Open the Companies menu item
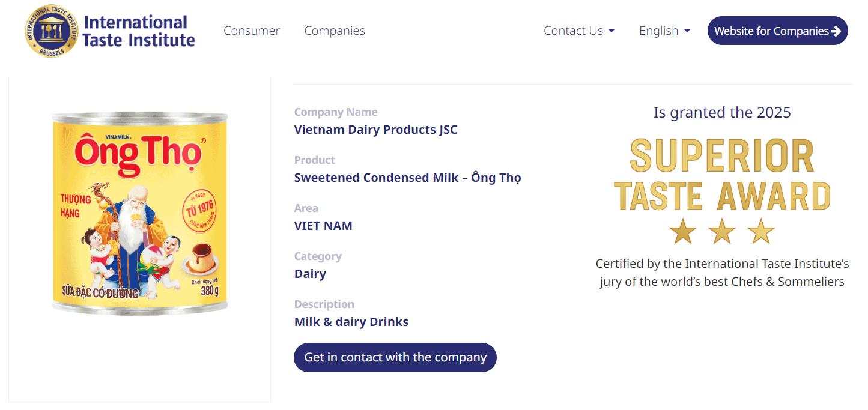 point(335,31)
